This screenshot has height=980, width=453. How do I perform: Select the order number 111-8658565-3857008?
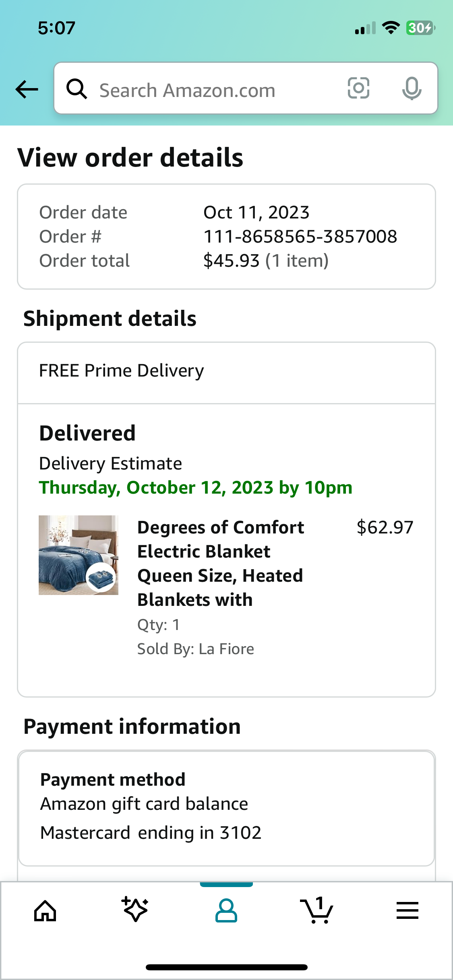click(x=300, y=237)
